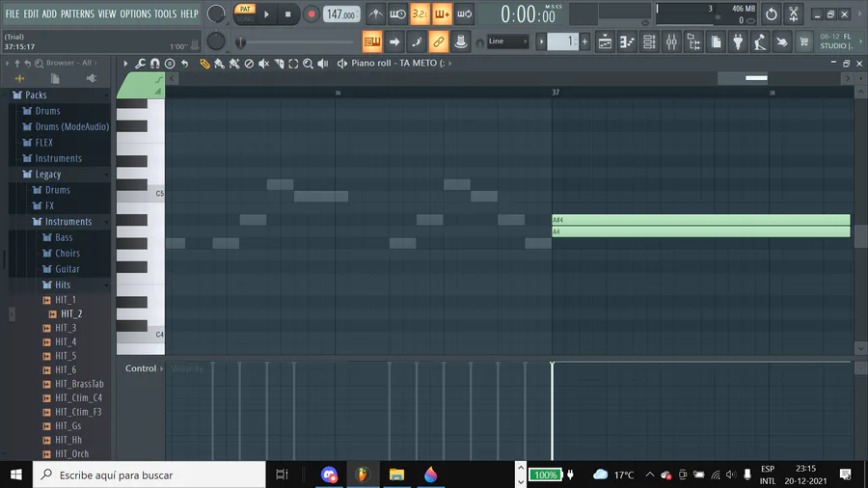Open the piano roll stamp tool
This screenshot has width=868, height=488.
[x=170, y=64]
